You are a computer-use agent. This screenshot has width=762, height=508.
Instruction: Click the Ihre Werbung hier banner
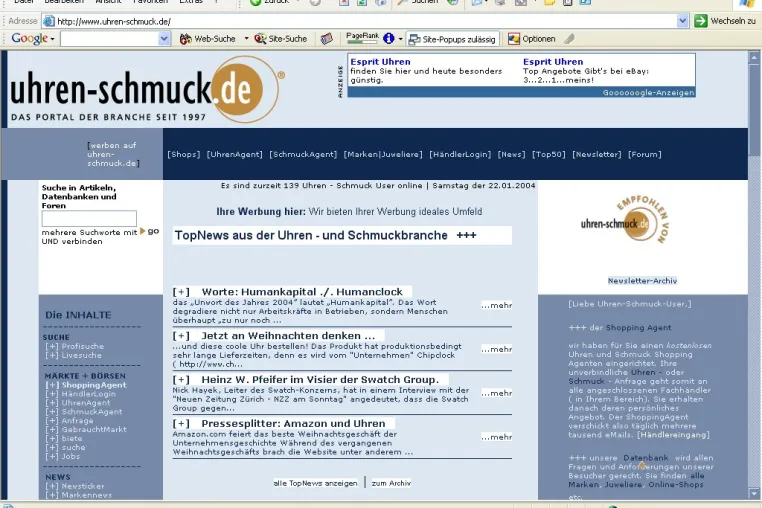349,211
